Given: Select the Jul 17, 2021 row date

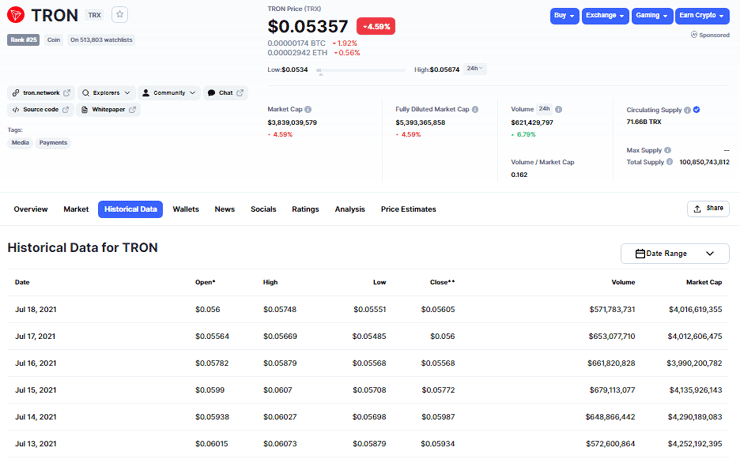Looking at the screenshot, I should coord(35,336).
